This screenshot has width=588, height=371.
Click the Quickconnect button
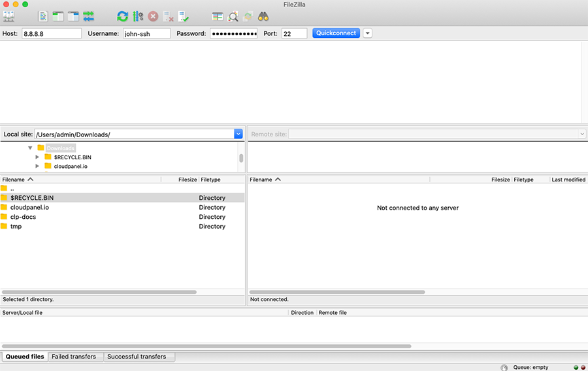(x=336, y=33)
